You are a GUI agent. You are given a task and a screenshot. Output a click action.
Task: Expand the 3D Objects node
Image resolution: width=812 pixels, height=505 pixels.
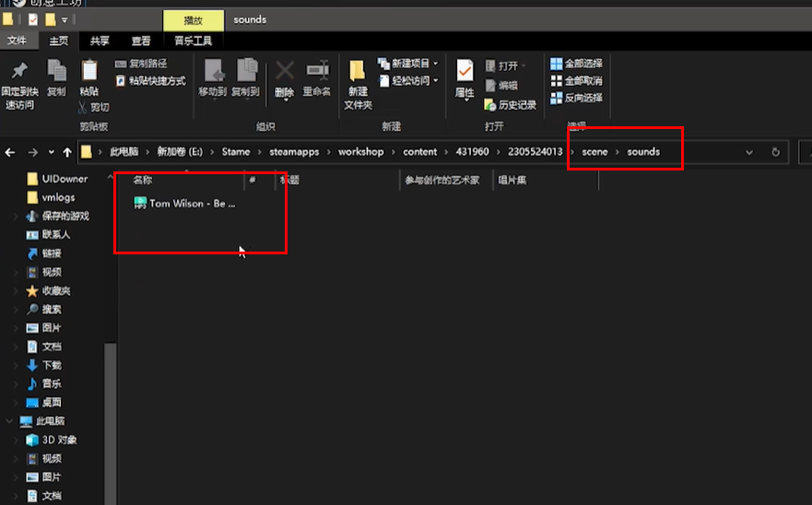tap(16, 440)
